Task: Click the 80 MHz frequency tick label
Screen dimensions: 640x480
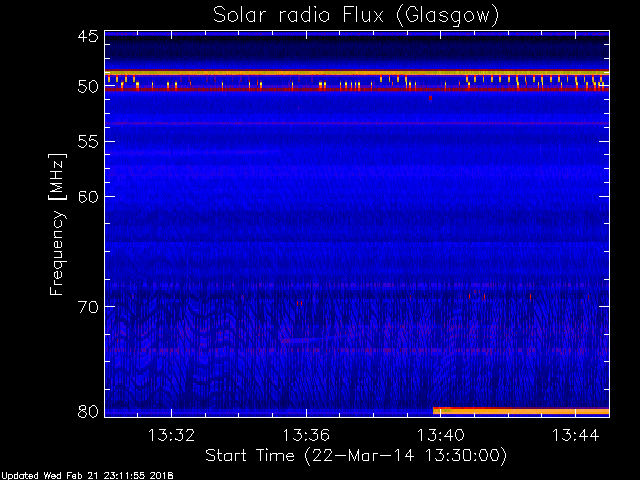Action: pos(87,412)
